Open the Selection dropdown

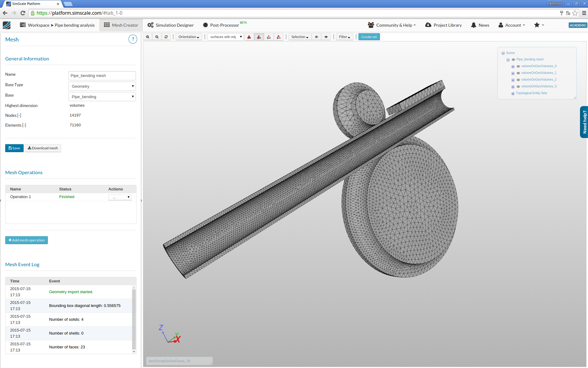click(x=300, y=37)
